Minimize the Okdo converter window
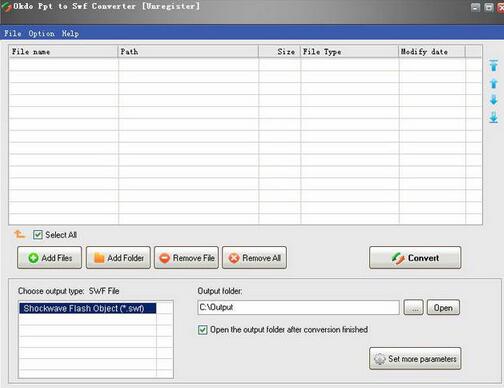The image size is (504, 388). [475, 7]
